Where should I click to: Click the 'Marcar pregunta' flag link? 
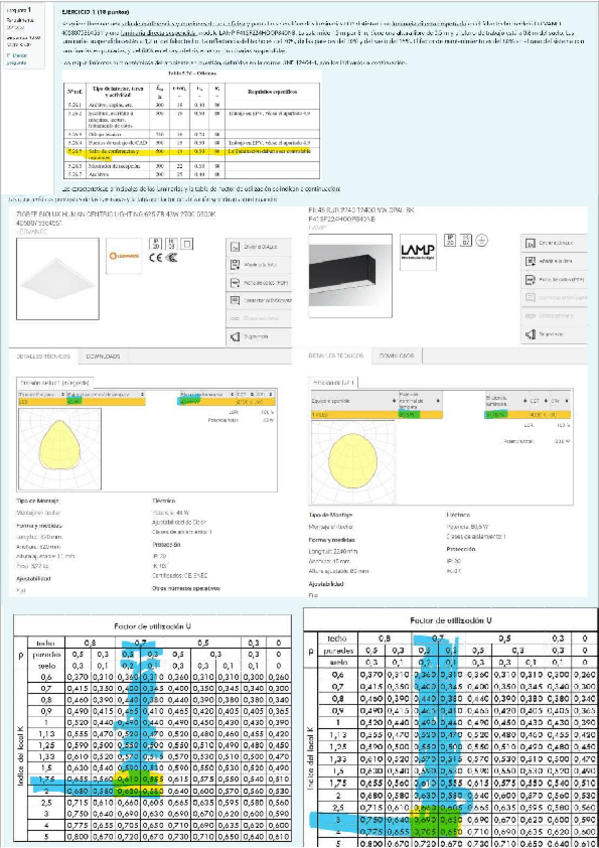[x=16, y=59]
